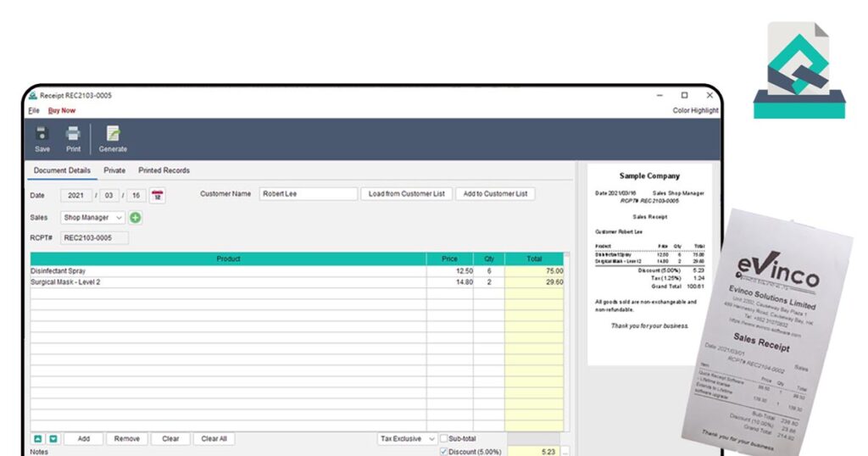The width and height of the screenshot is (868, 456).
Task: Open the date calendar picker icon
Action: click(x=157, y=195)
